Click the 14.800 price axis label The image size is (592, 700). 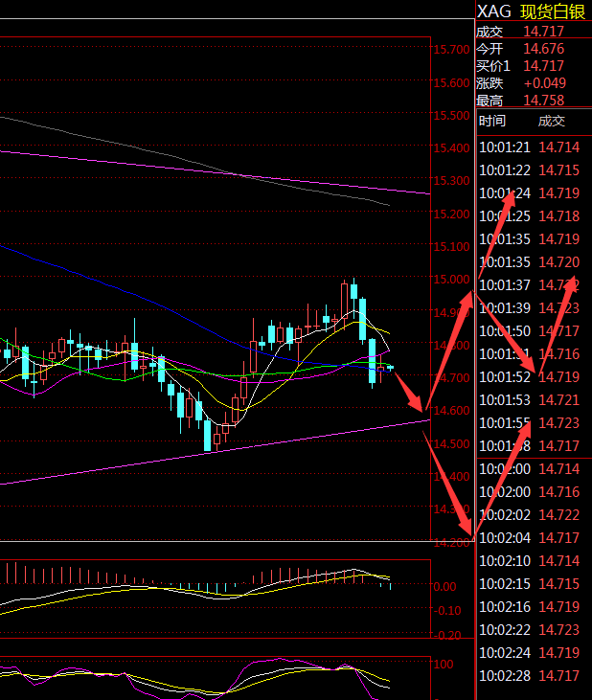(451, 346)
